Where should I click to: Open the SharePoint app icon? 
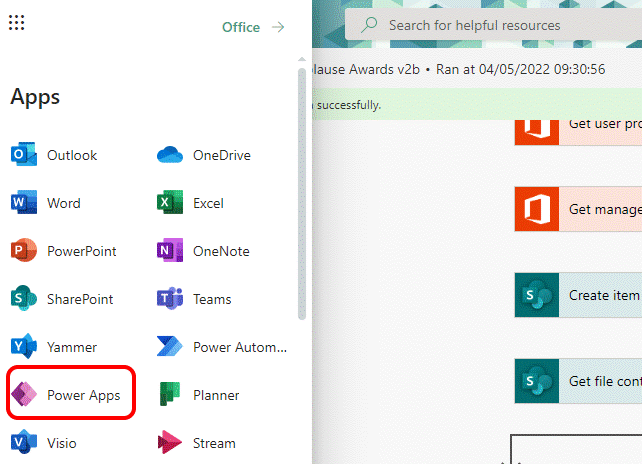point(24,299)
